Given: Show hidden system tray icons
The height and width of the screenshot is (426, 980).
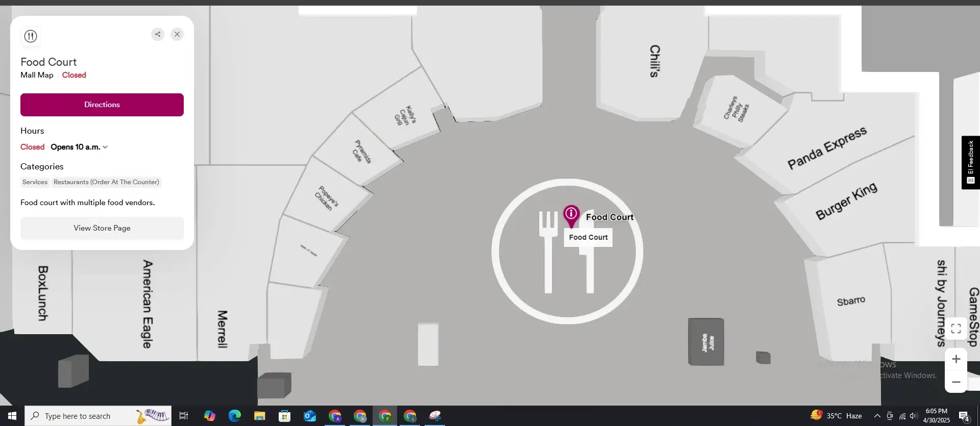Looking at the screenshot, I should [x=877, y=416].
